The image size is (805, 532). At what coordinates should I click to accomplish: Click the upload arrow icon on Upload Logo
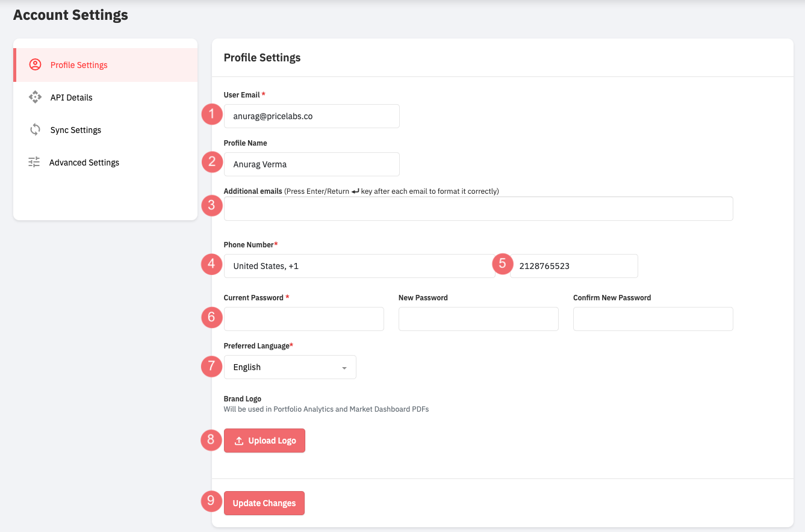pyautogui.click(x=239, y=441)
